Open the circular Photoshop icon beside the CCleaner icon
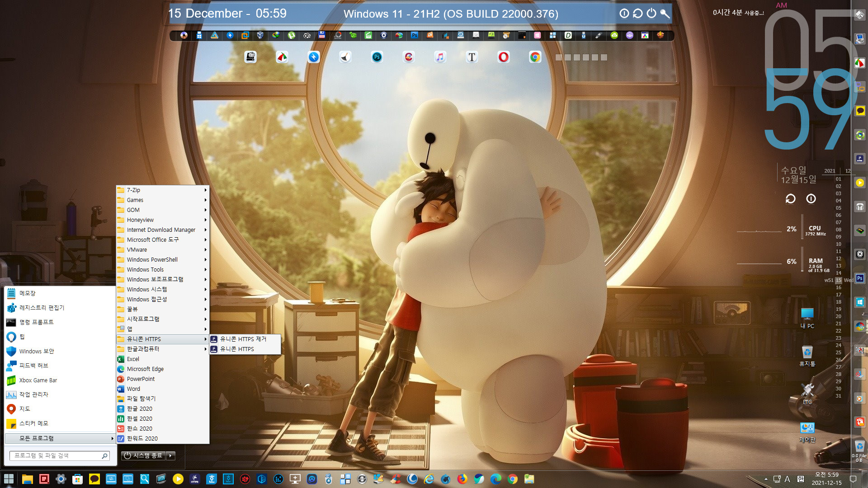868x488 pixels. (377, 57)
